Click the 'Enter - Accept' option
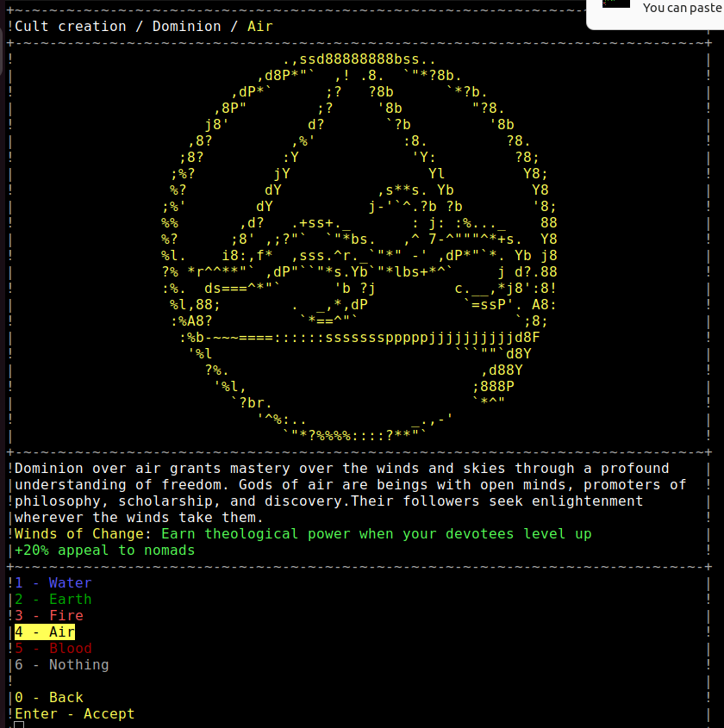724x728 pixels. pyautogui.click(x=75, y=713)
